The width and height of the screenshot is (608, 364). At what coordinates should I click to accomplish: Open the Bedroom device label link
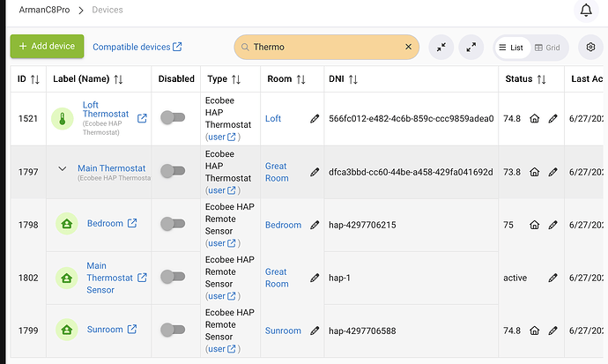coord(105,223)
